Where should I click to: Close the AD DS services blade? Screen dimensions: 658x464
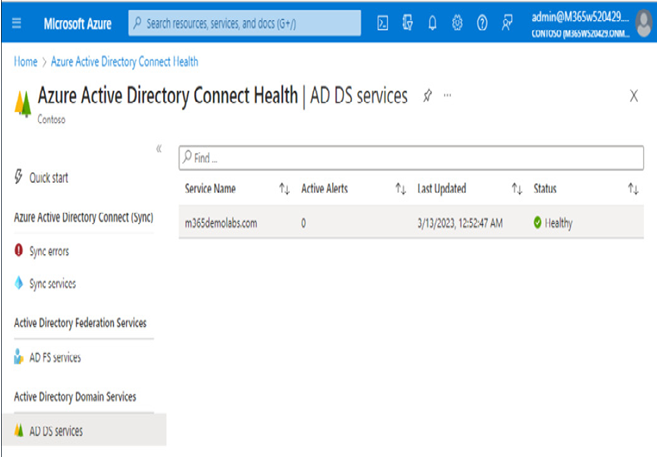point(634,96)
